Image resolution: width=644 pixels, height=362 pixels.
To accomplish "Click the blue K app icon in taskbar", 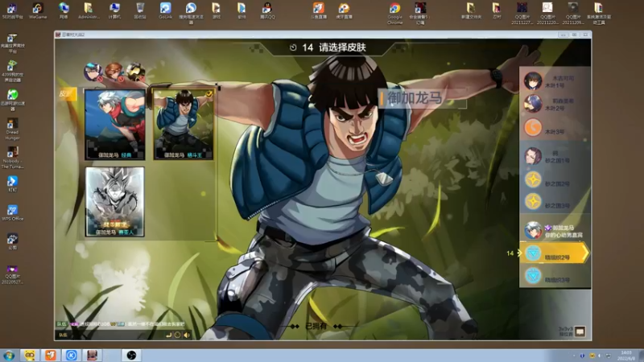I will click(71, 355).
